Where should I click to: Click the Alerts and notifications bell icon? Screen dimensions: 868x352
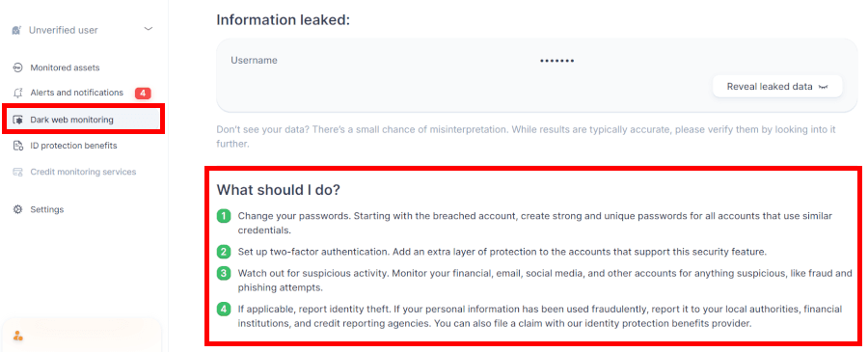click(x=17, y=93)
